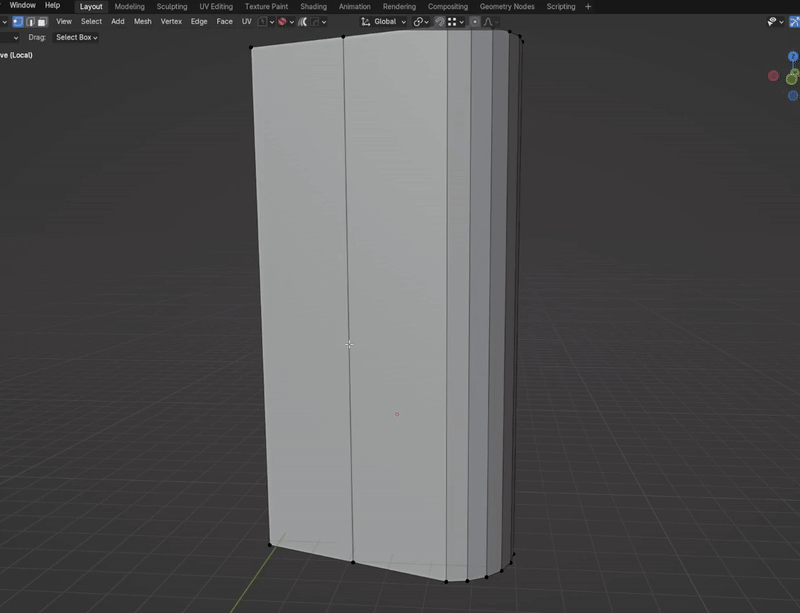Switch to edge select mode

[31, 22]
